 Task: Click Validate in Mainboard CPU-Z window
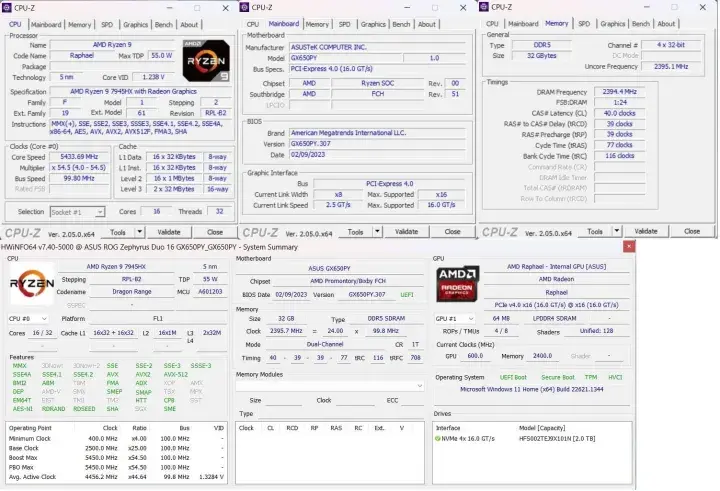406,231
